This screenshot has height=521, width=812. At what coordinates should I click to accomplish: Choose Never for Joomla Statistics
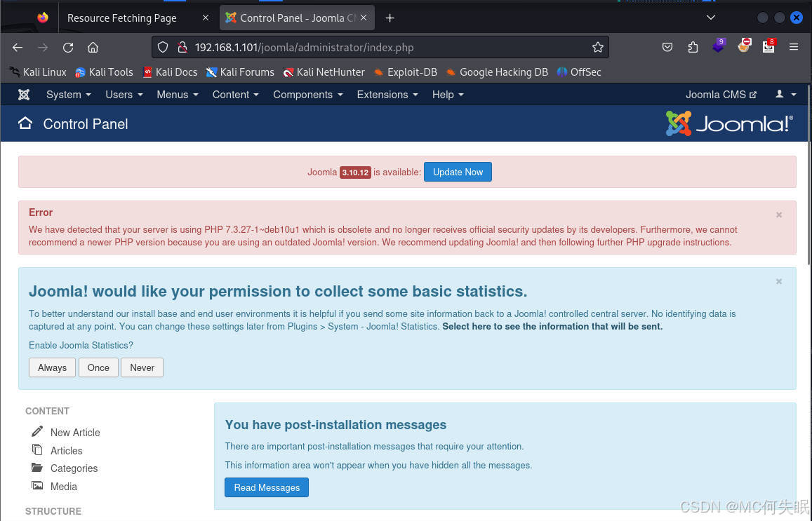click(142, 367)
